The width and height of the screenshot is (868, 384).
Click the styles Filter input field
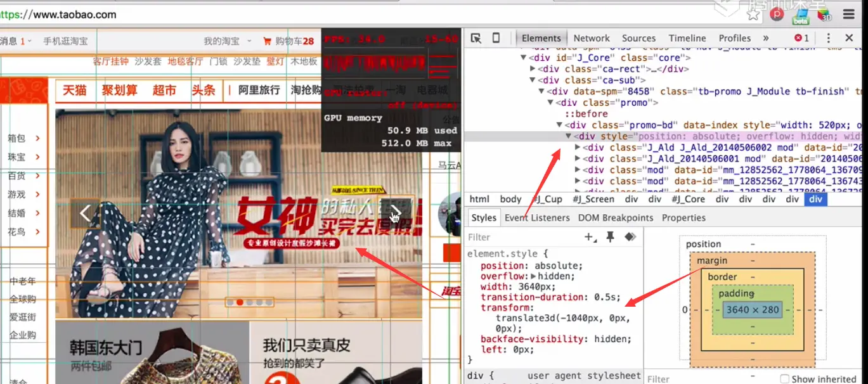tap(523, 237)
